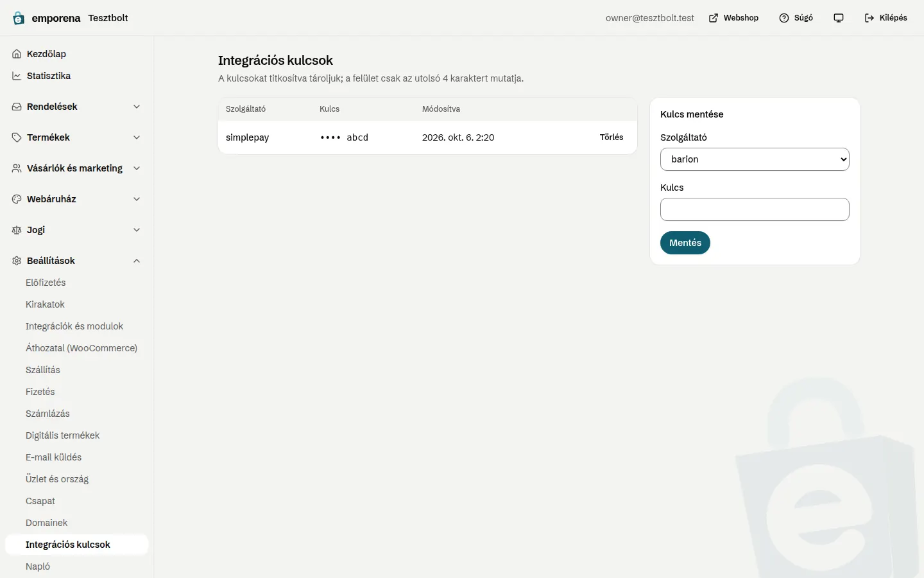Open Előfizetés settings page
This screenshot has width=924, height=578.
(x=76, y=283)
